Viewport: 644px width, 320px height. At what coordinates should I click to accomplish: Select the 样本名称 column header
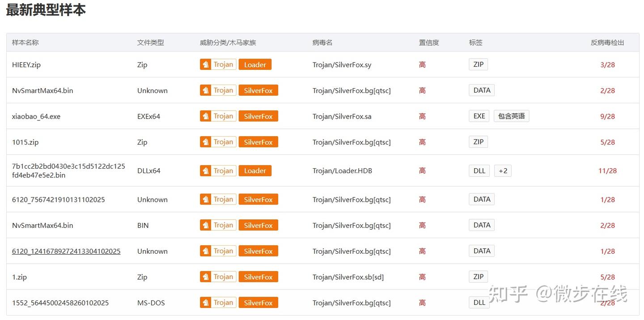pyautogui.click(x=25, y=43)
